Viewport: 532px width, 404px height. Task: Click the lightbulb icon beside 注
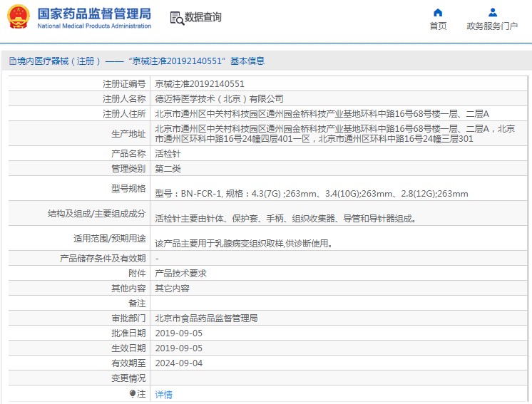(132, 393)
